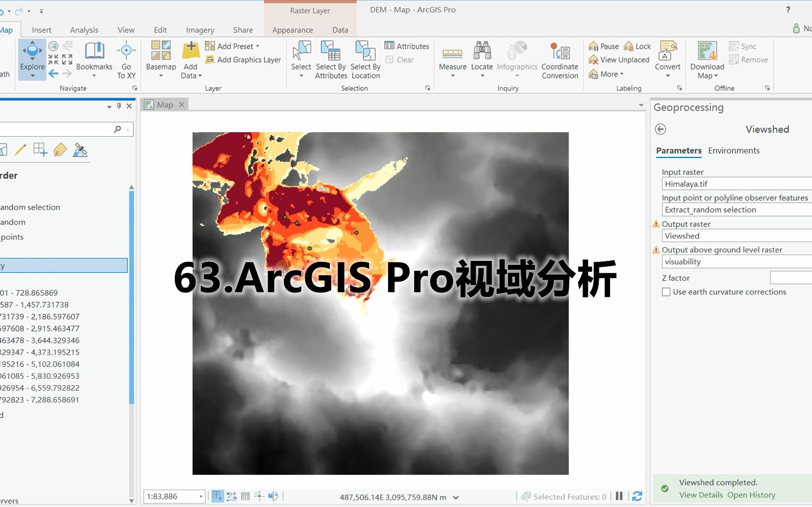Click the previous extent arrow
812x507 pixels.
53,74
